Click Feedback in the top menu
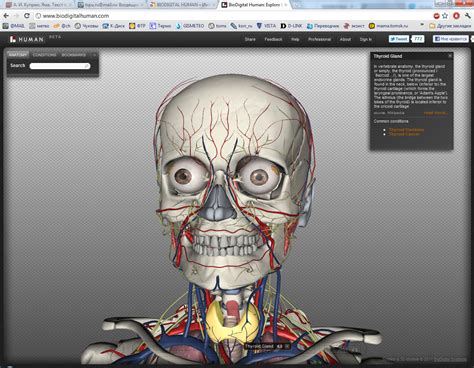 pyautogui.click(x=273, y=39)
